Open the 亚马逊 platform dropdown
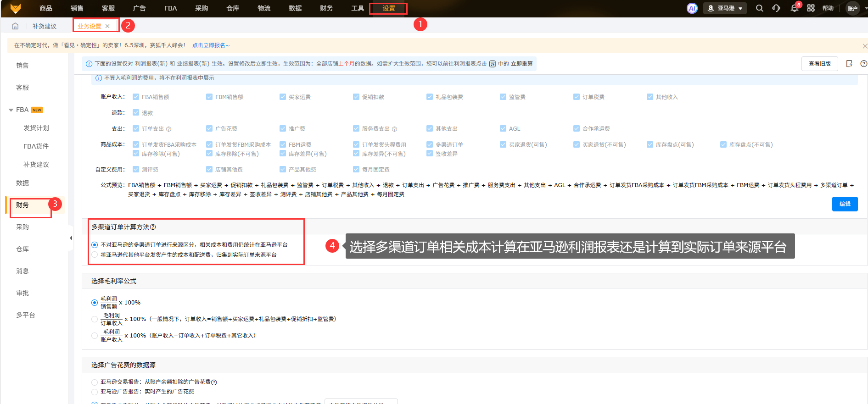The height and width of the screenshot is (404, 868). point(725,8)
